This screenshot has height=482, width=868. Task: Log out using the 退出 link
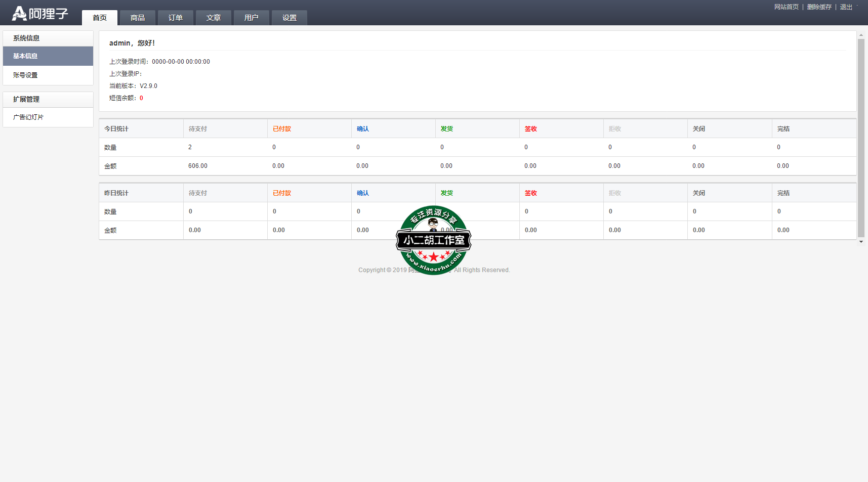(x=846, y=7)
